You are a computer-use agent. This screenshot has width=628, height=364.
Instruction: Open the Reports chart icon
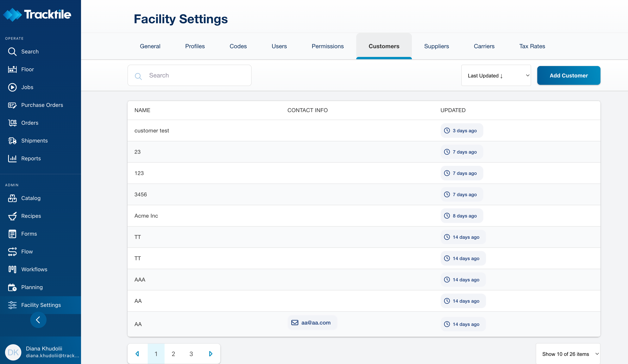point(12,158)
